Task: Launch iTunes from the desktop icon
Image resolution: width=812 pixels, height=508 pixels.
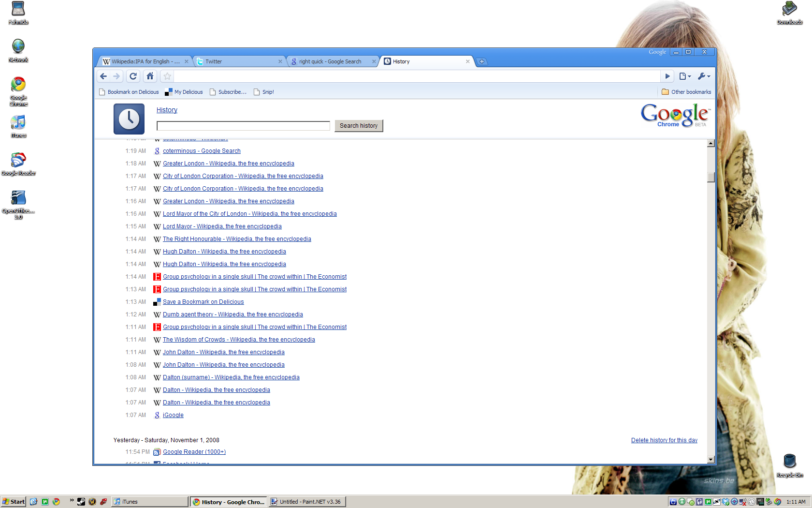Action: pos(18,127)
